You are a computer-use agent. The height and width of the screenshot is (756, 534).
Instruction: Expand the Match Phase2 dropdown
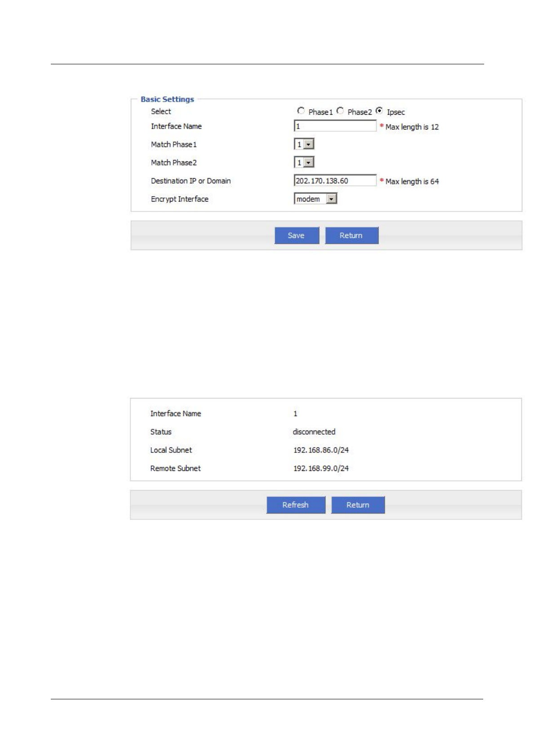304,162
